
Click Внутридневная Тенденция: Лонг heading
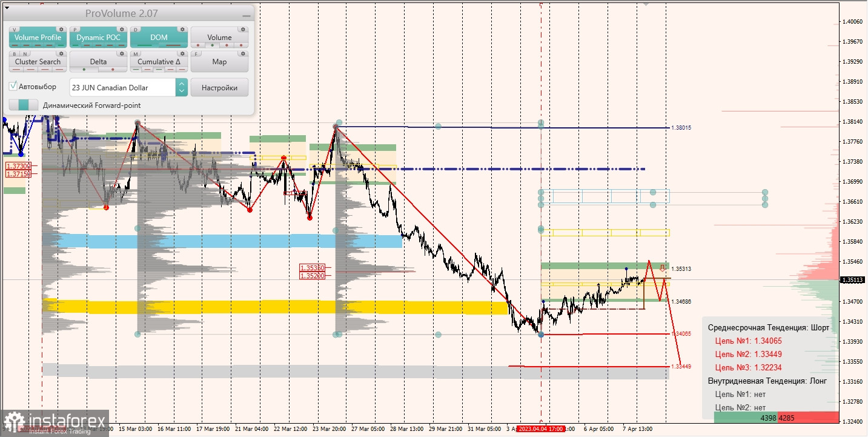pos(767,381)
